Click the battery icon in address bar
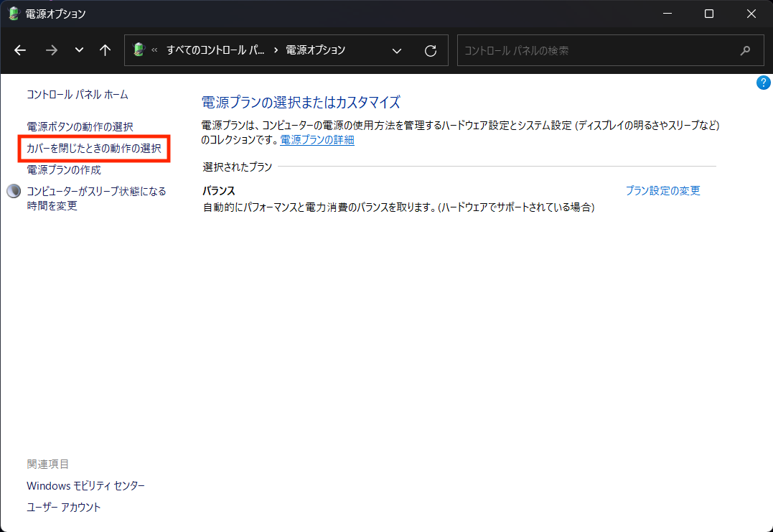The width and height of the screenshot is (773, 532). pos(139,50)
